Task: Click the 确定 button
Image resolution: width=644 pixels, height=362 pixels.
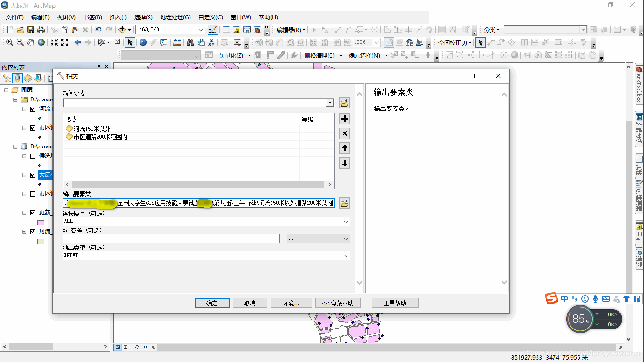Action: pyautogui.click(x=212, y=303)
